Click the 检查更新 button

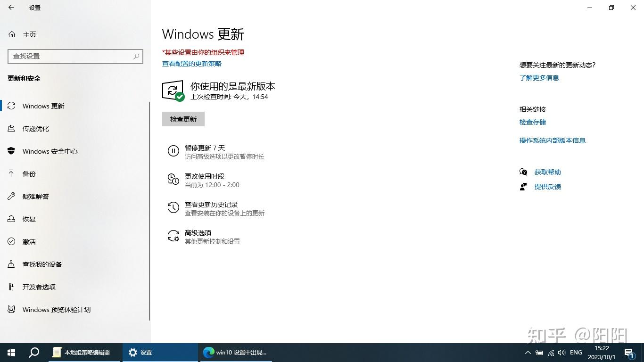coord(183,119)
